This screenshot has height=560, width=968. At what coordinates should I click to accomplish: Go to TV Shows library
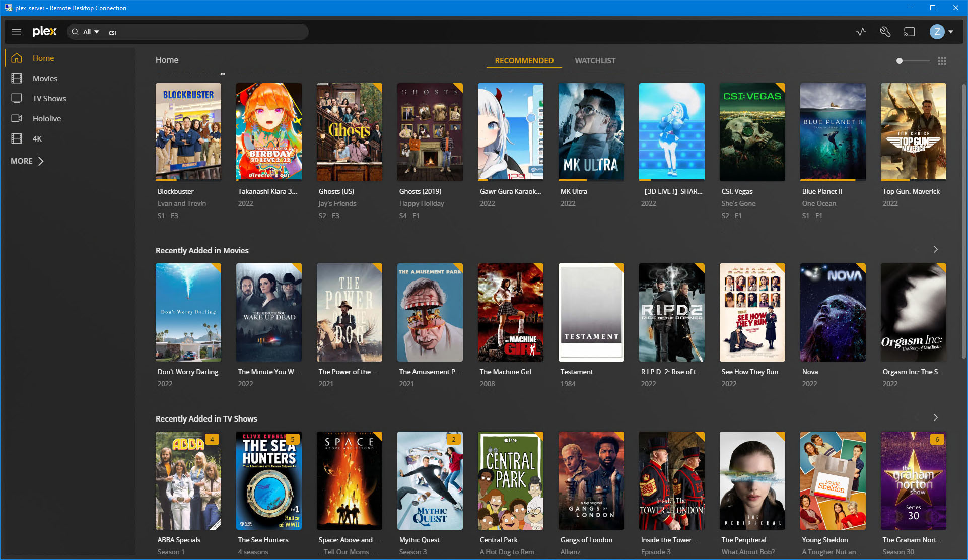click(49, 98)
